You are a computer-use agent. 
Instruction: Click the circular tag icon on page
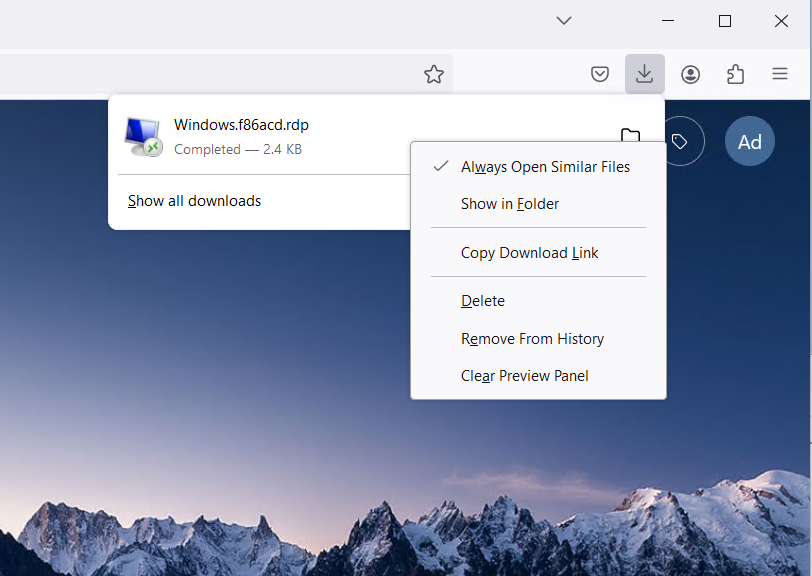tap(680, 142)
